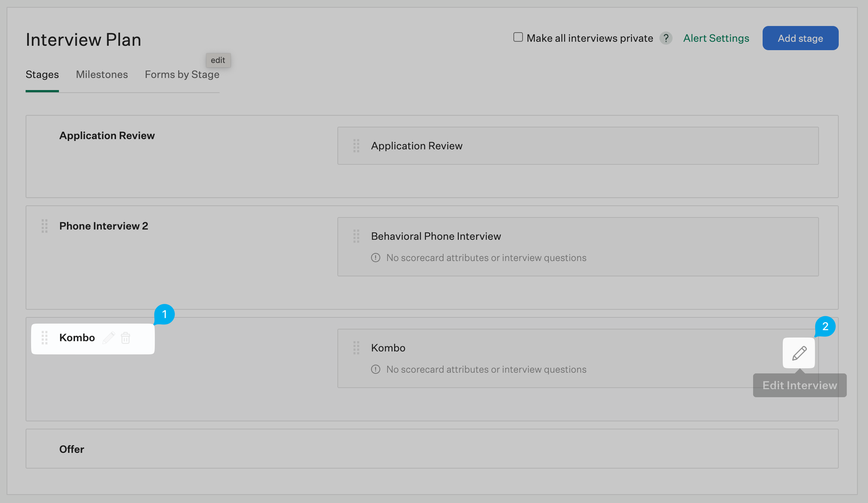Click the blue step 1 tooltip badge
The height and width of the screenshot is (503, 868).
(x=164, y=314)
